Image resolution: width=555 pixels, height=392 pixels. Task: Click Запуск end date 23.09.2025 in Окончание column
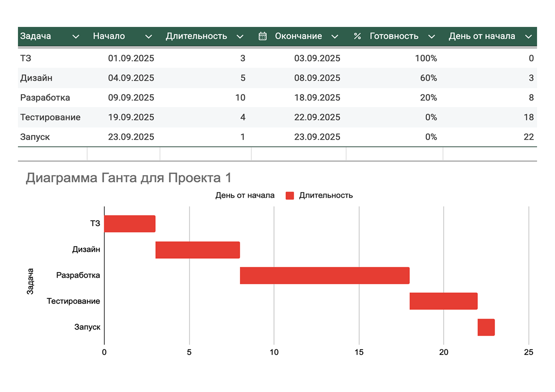(x=317, y=137)
